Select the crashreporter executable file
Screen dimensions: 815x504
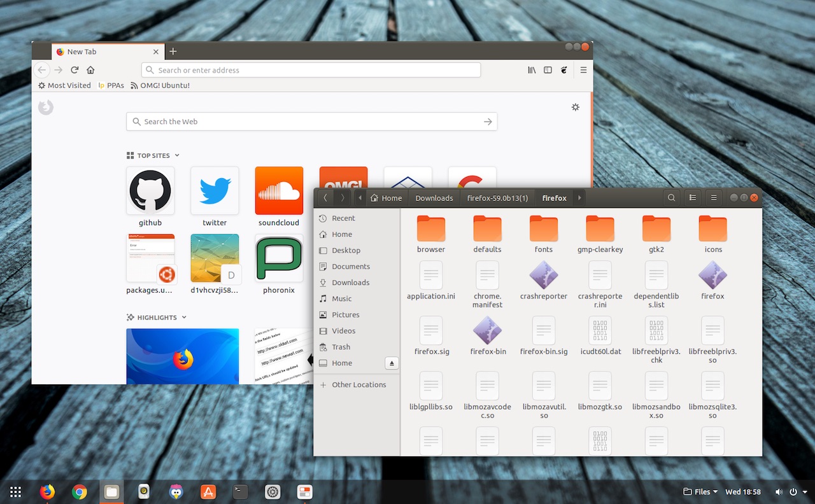click(544, 281)
